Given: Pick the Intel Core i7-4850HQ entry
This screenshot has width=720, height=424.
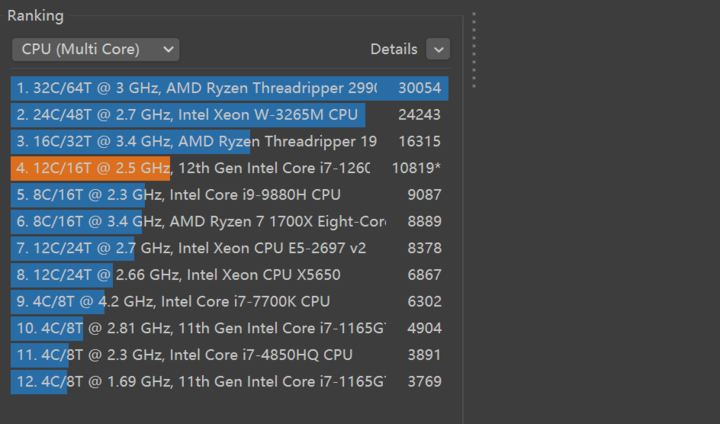Looking at the screenshot, I should (x=200, y=354).
